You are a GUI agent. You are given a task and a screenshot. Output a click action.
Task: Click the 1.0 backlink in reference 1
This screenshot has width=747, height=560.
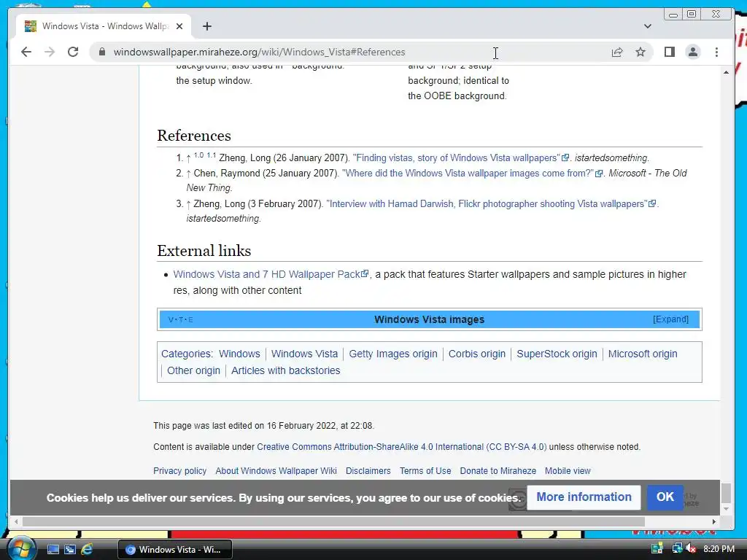coord(198,155)
